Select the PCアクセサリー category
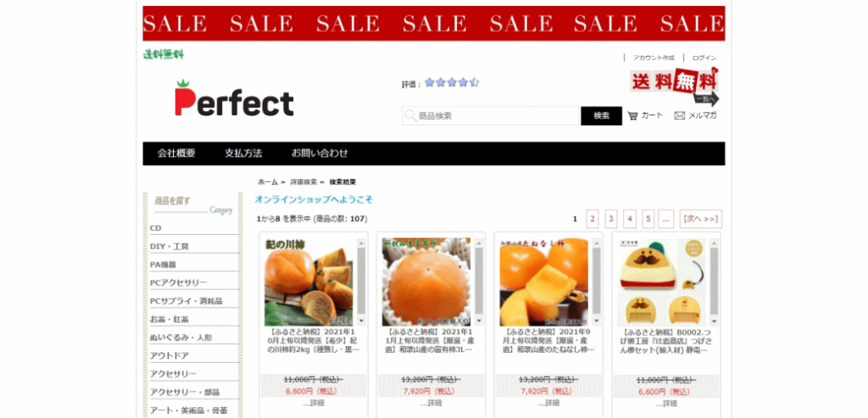 point(178,283)
